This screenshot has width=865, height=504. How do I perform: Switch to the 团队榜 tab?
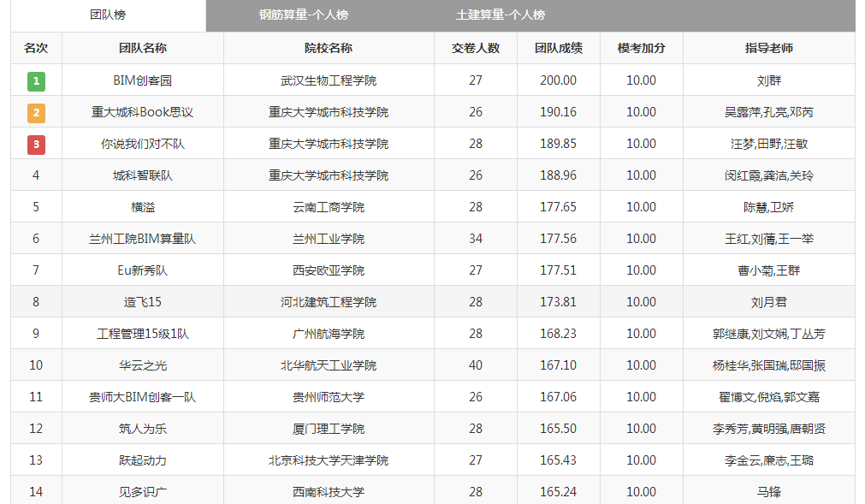108,15
